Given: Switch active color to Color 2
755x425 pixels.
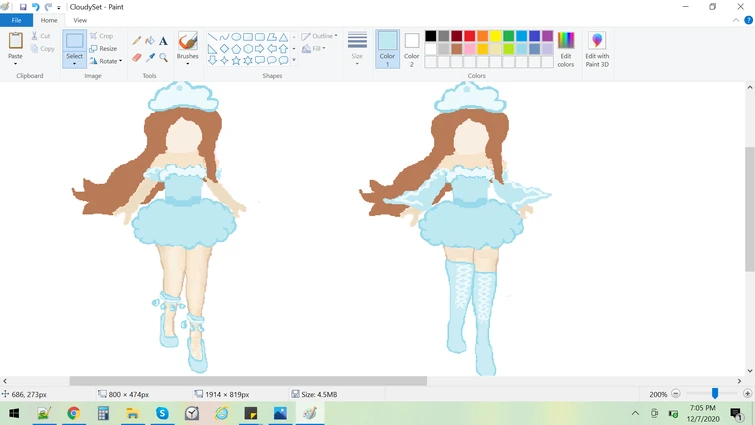Looking at the screenshot, I should pos(411,47).
